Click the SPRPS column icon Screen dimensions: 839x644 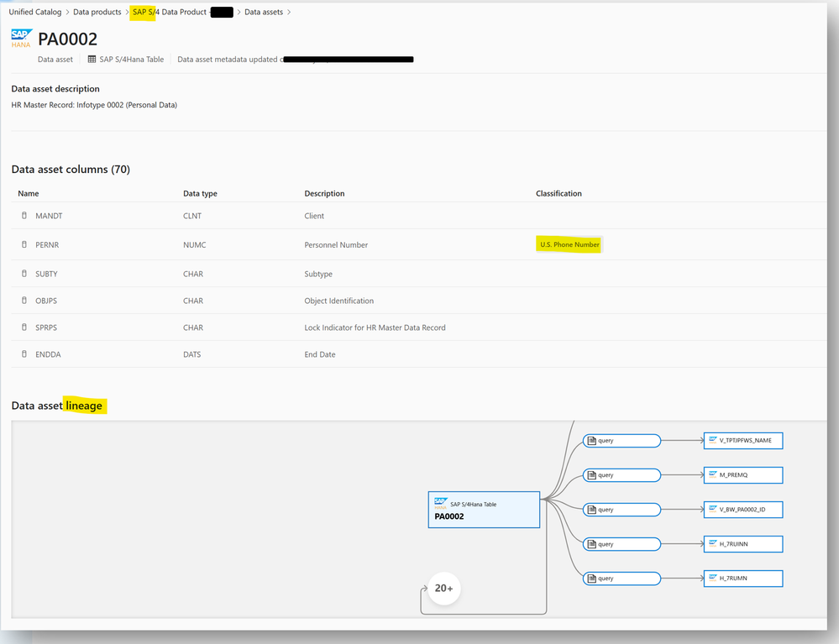point(24,327)
